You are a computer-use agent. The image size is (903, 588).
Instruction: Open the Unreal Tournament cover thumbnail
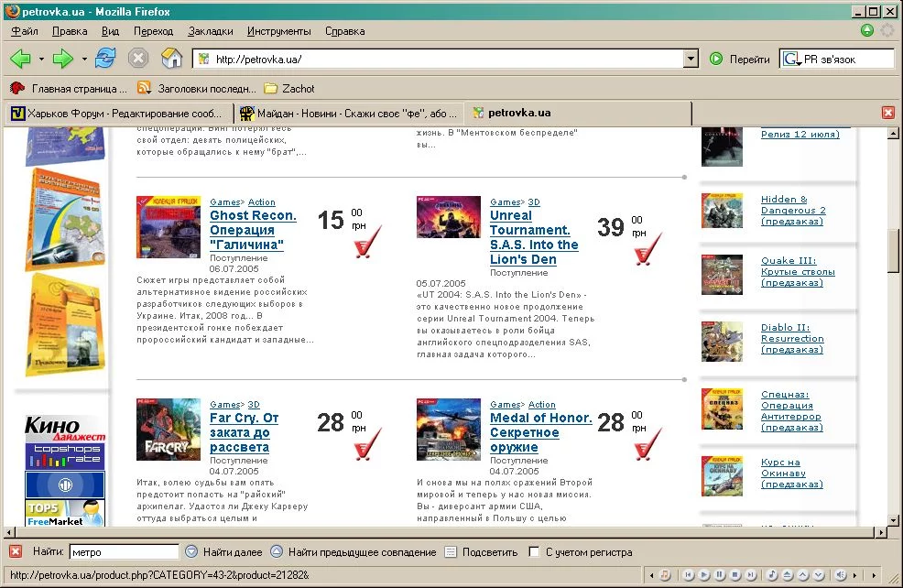pos(449,216)
